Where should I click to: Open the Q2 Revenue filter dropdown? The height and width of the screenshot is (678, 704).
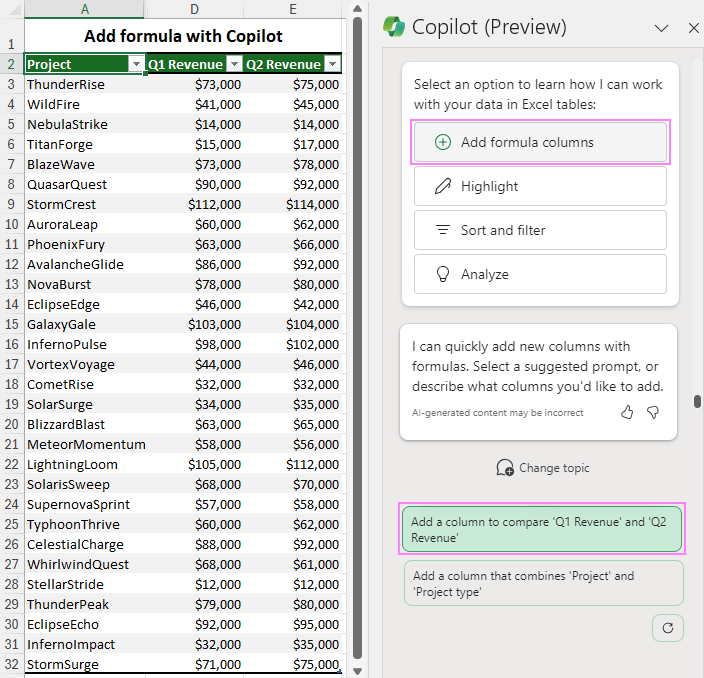[x=332, y=64]
